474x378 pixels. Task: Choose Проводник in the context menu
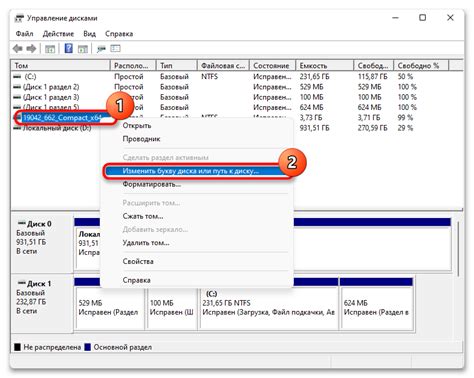tap(141, 139)
